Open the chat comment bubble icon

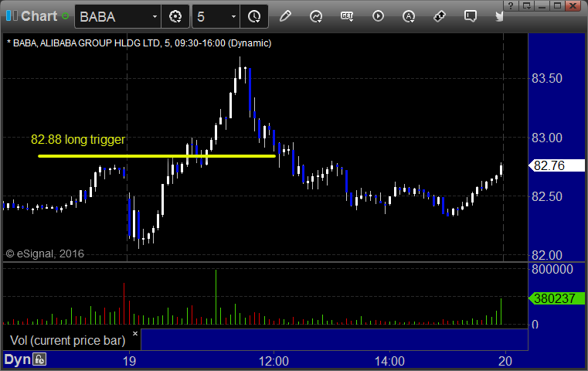click(471, 16)
